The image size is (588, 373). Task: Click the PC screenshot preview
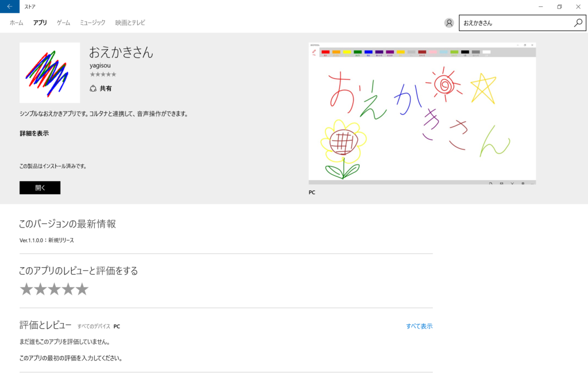coord(423,113)
